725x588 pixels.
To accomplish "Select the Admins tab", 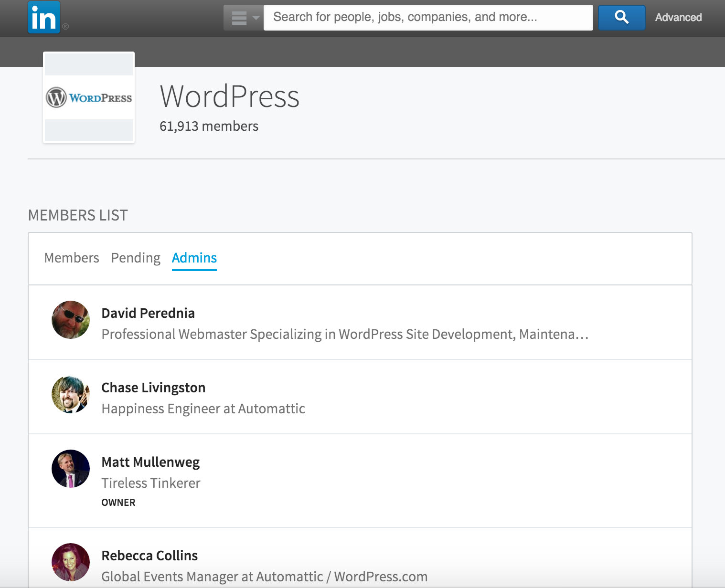I will click(194, 258).
